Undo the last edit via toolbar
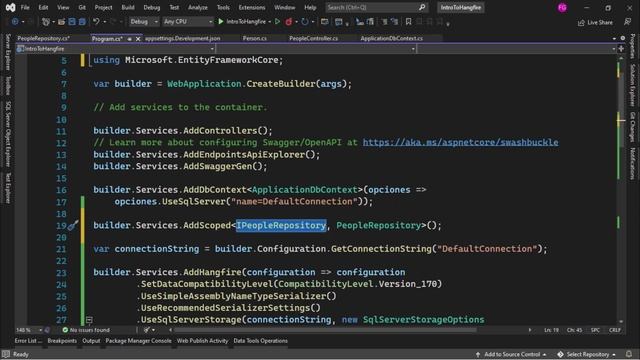The image size is (640, 360). tap(96, 22)
